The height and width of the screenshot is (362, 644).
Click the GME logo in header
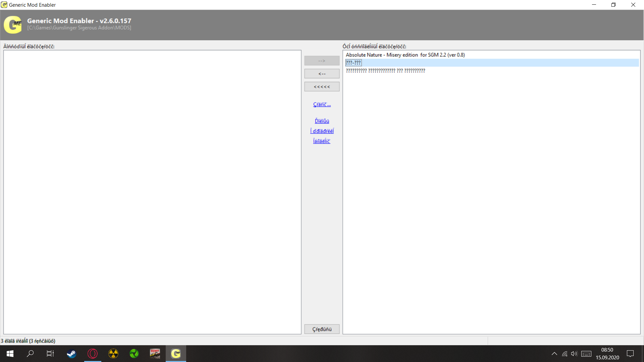(x=13, y=24)
